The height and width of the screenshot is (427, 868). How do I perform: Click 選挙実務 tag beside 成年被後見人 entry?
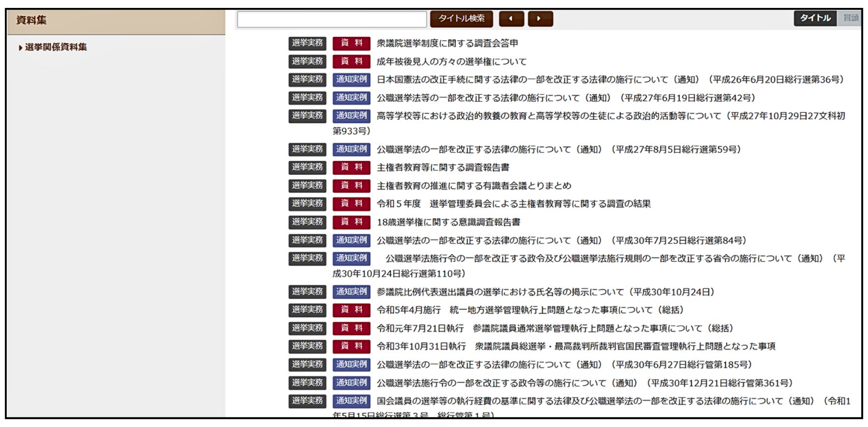pyautogui.click(x=308, y=62)
